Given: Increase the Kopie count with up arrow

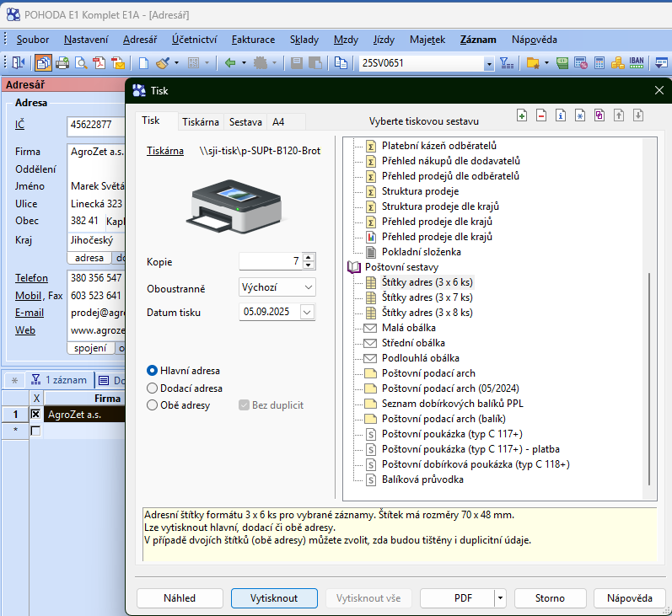Looking at the screenshot, I should 309,257.
